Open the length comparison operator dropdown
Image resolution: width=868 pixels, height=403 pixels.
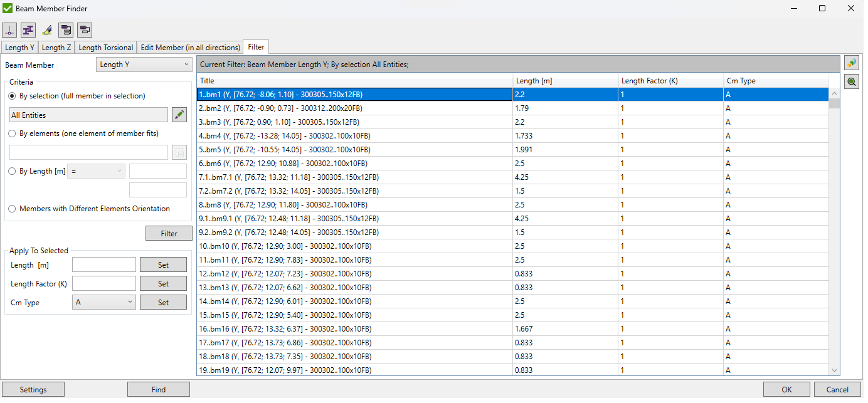pyautogui.click(x=96, y=170)
